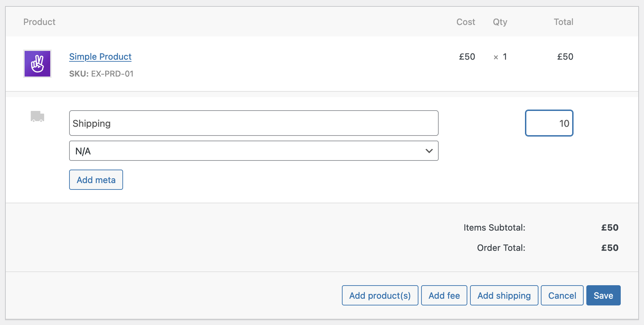Click the SKU EX-PRD-01 text
This screenshot has width=644, height=325.
tap(101, 73)
